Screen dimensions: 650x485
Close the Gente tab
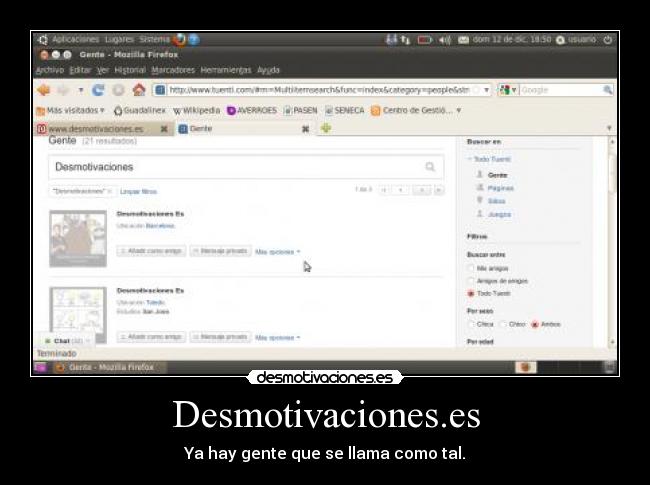click(306, 129)
